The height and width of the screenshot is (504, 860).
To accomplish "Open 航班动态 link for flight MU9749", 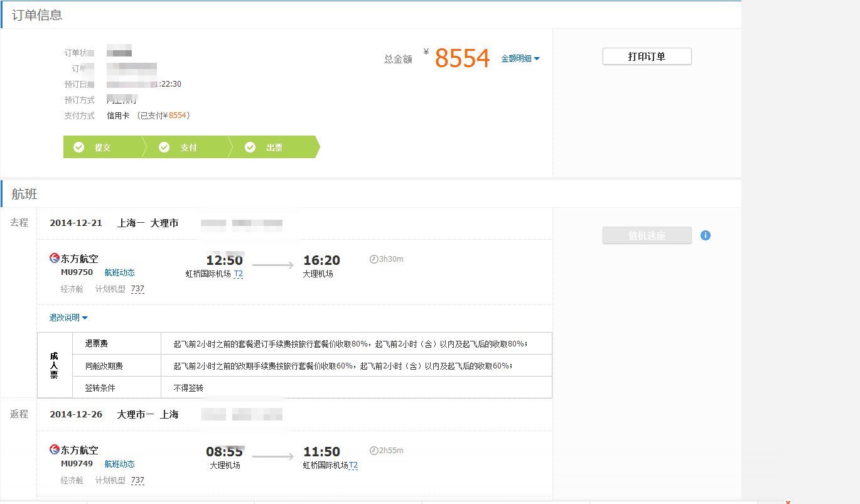I will click(119, 464).
